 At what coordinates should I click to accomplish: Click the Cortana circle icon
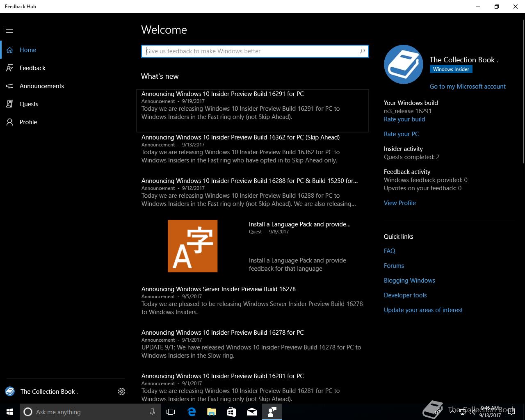click(28, 412)
